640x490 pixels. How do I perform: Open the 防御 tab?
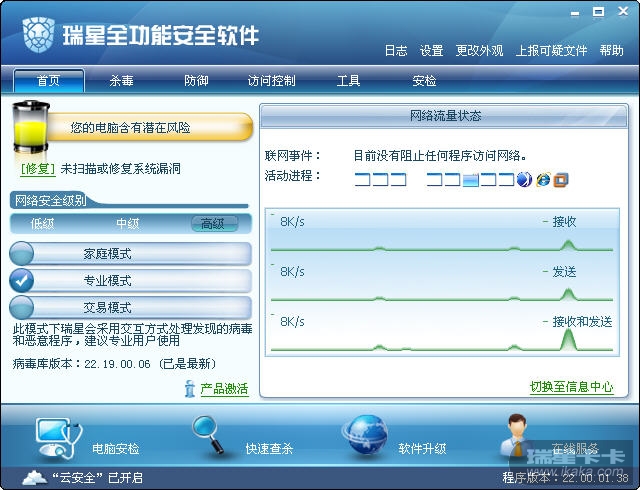[x=196, y=80]
